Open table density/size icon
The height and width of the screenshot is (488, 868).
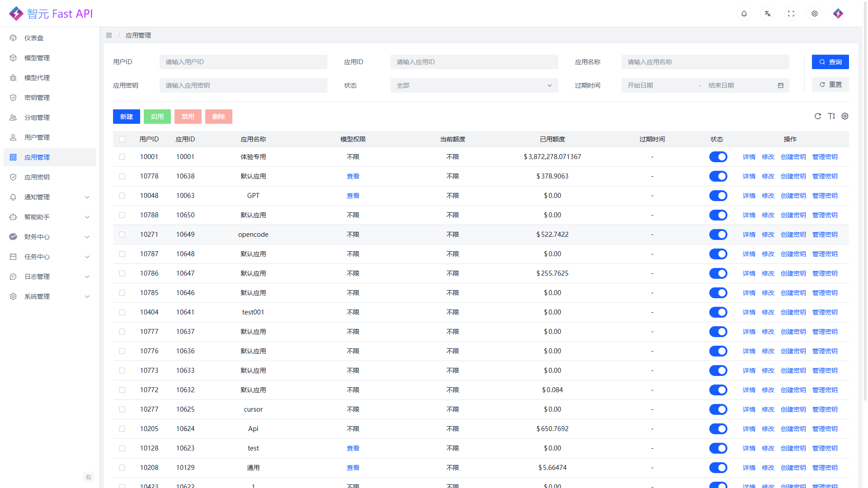pos(831,116)
